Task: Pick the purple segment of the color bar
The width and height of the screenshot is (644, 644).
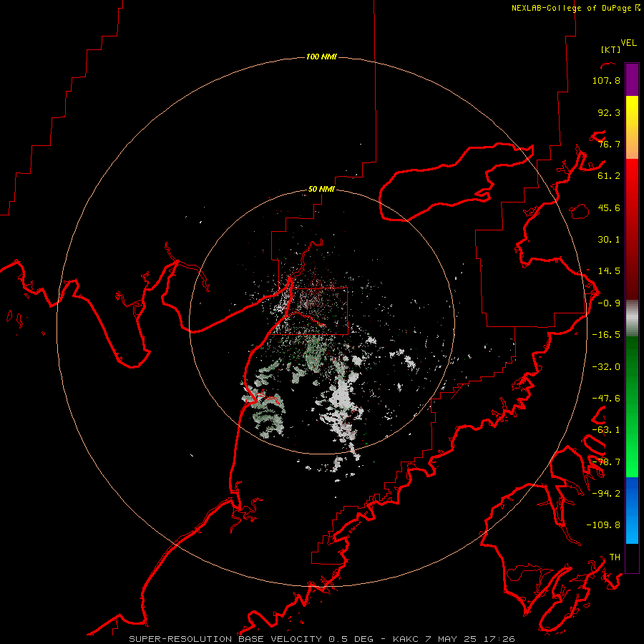Action: point(632,79)
